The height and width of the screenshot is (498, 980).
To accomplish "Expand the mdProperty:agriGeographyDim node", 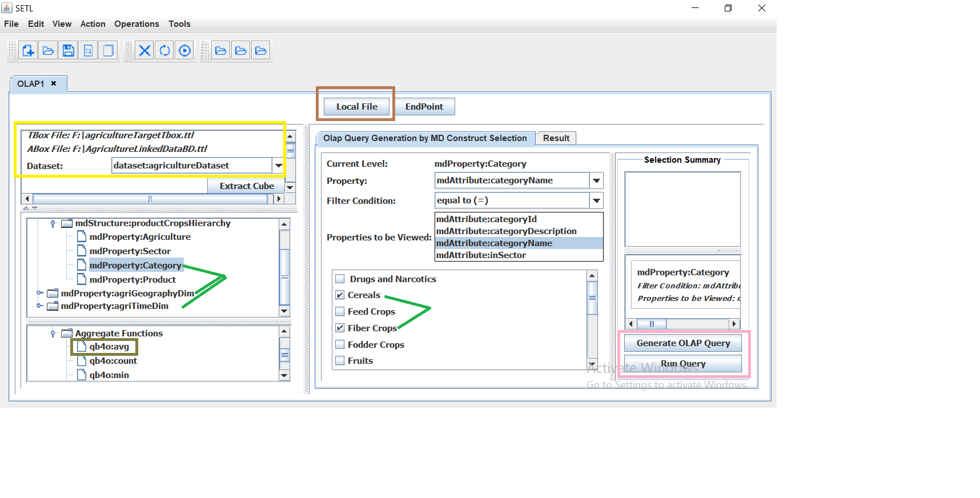I will [39, 293].
